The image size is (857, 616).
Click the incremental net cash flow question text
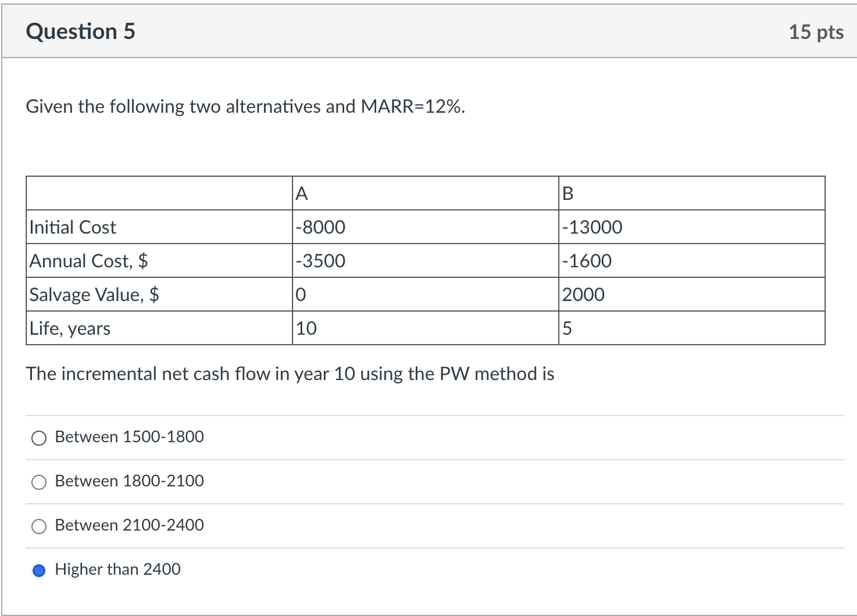coord(290,374)
